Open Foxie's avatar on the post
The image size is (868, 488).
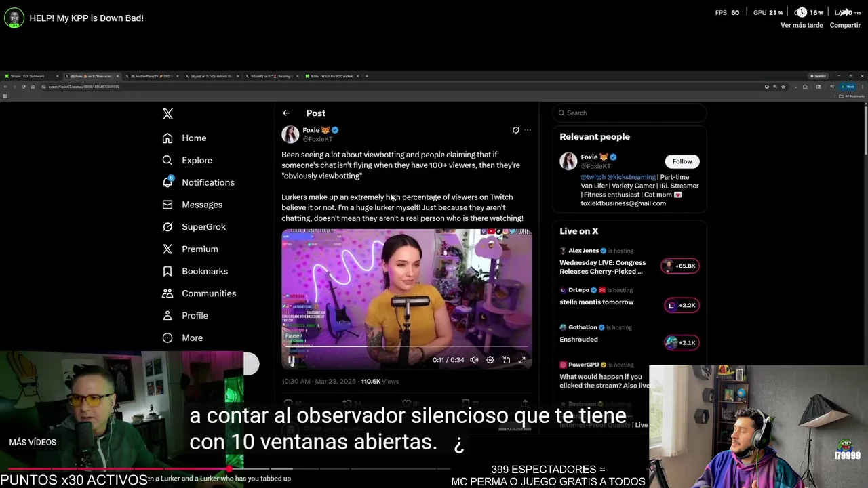click(290, 134)
